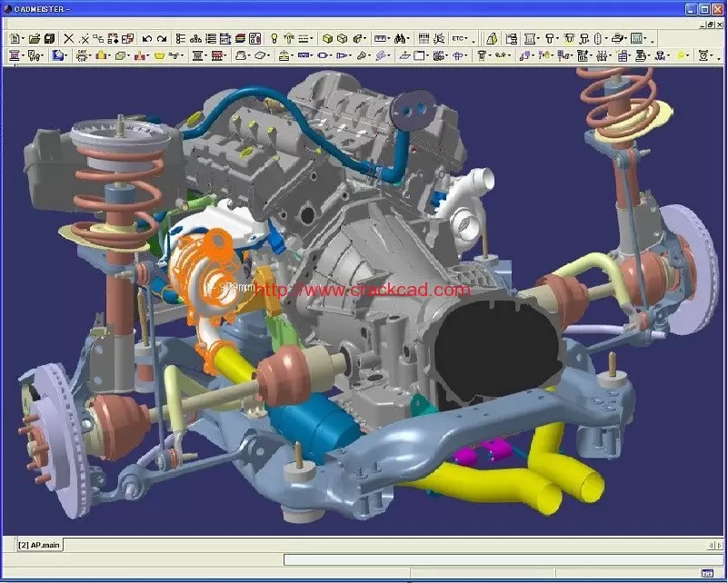The height and width of the screenshot is (583, 728).
Task: Click the Delete X icon
Action: tap(69, 39)
